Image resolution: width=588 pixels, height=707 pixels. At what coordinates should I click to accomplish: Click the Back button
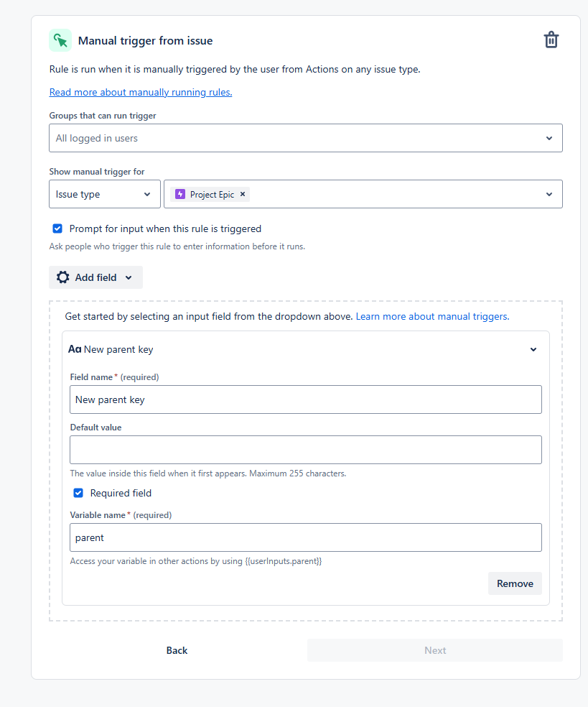[177, 650]
